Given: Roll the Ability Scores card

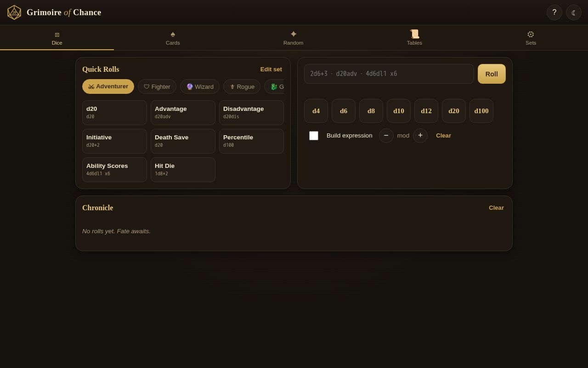Looking at the screenshot, I should click(114, 170).
